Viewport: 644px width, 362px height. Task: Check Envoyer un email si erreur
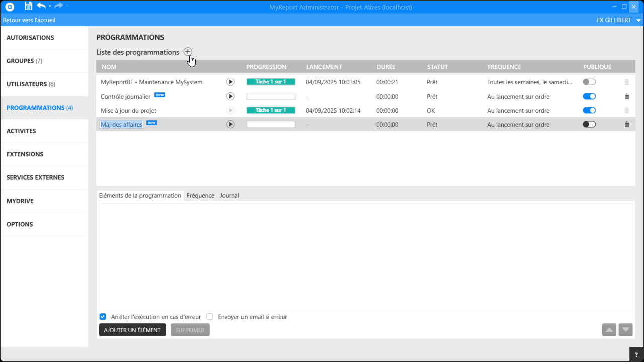coord(210,317)
